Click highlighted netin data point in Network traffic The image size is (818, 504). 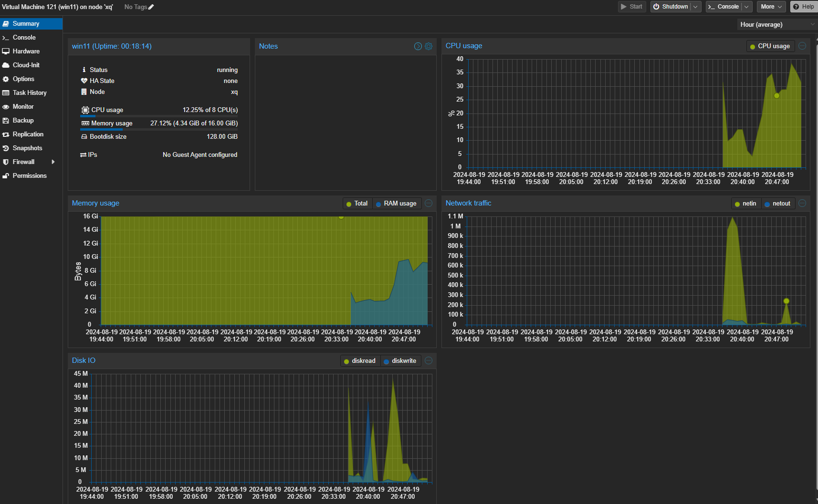[787, 301]
